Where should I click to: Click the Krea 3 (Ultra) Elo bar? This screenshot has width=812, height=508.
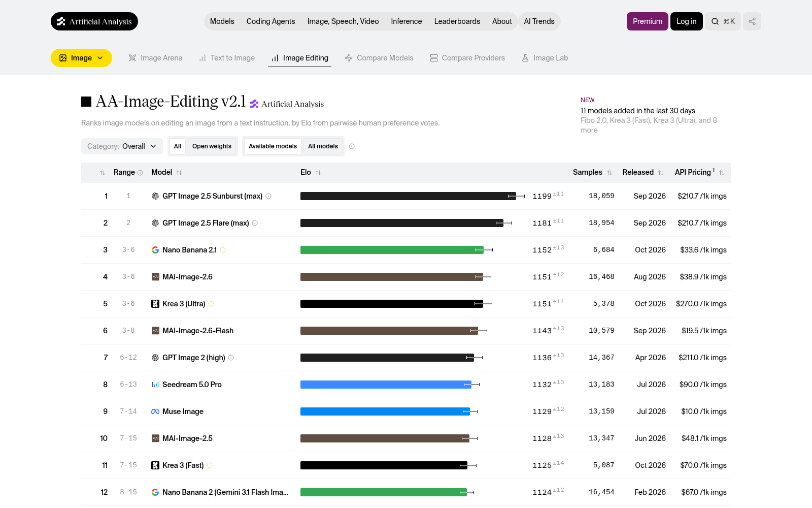[392, 304]
